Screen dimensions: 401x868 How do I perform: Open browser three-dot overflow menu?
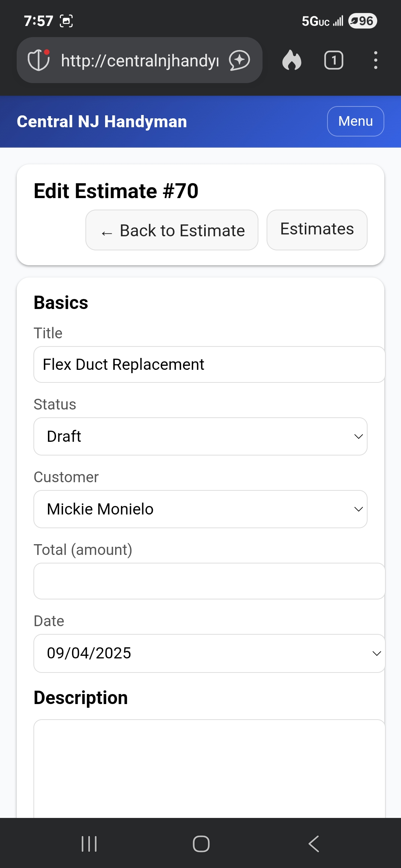click(376, 60)
